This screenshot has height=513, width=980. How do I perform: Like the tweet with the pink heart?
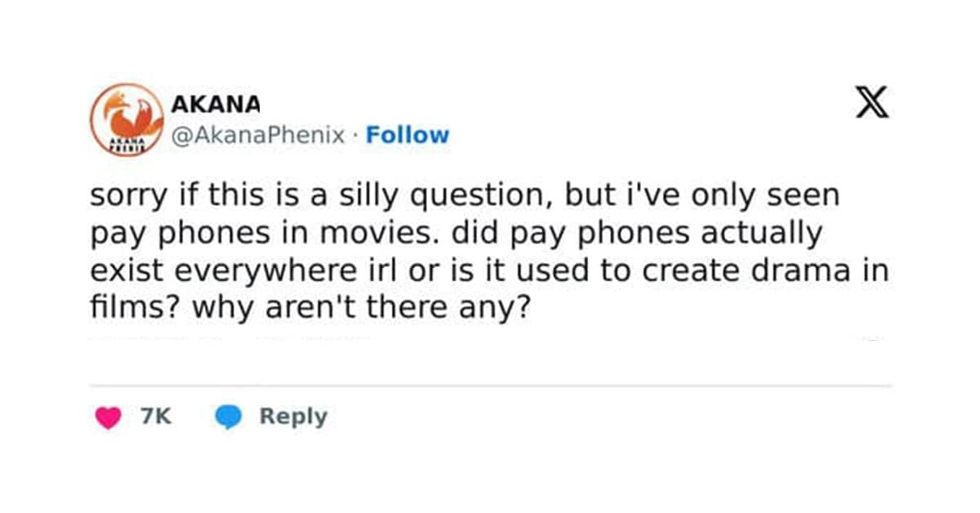point(107,417)
